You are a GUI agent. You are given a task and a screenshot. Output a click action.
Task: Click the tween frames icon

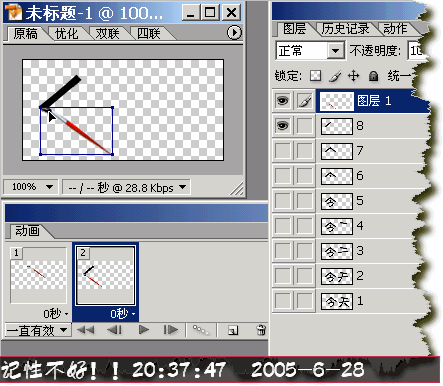pyautogui.click(x=201, y=330)
